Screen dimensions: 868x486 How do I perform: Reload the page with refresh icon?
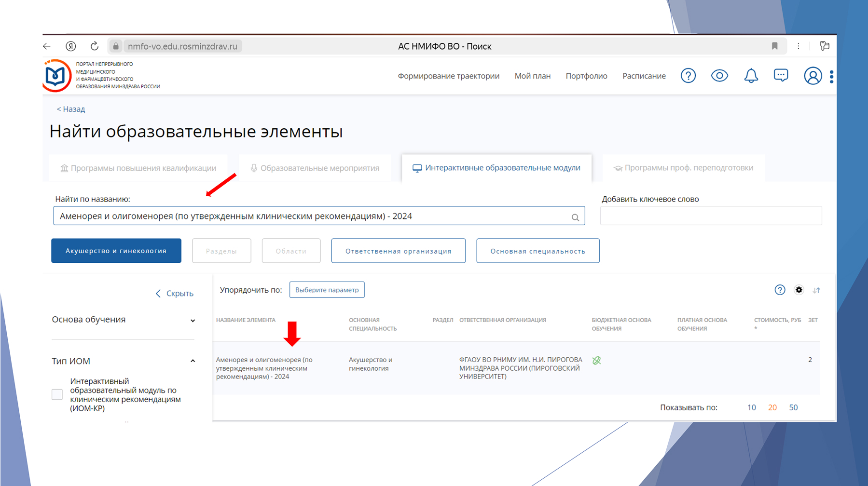point(95,46)
